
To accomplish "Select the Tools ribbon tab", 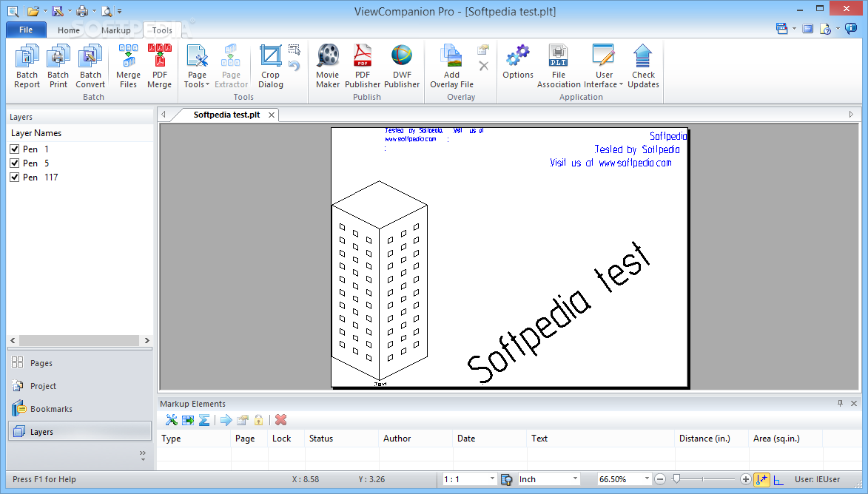I will [162, 30].
